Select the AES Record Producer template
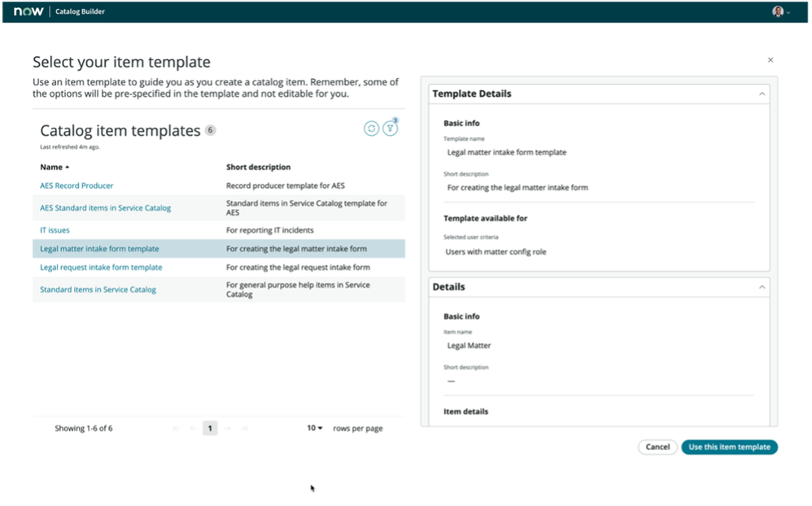The image size is (812, 506). [76, 185]
